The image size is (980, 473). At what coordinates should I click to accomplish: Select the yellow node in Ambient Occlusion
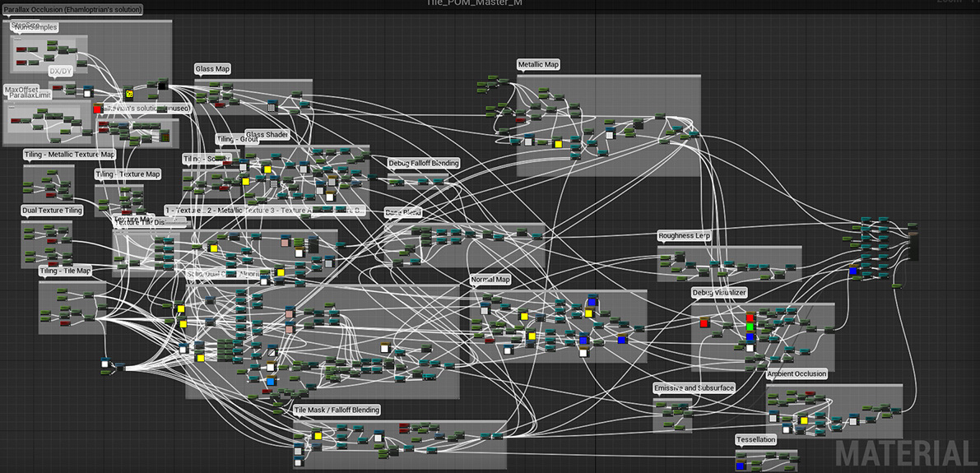click(x=804, y=420)
